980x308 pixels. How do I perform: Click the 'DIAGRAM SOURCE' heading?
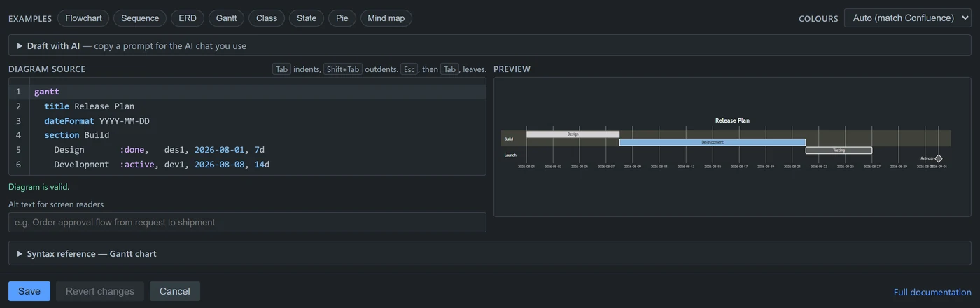[x=47, y=69]
